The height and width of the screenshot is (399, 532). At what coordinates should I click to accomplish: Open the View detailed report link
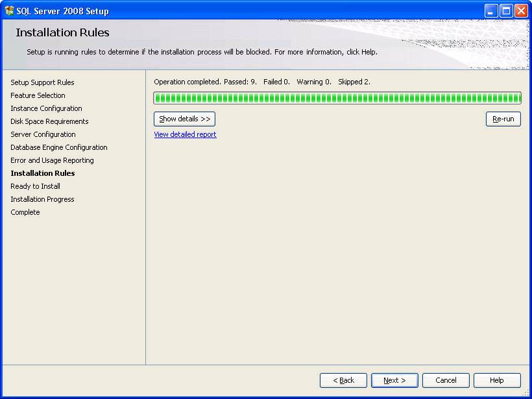[x=185, y=134]
